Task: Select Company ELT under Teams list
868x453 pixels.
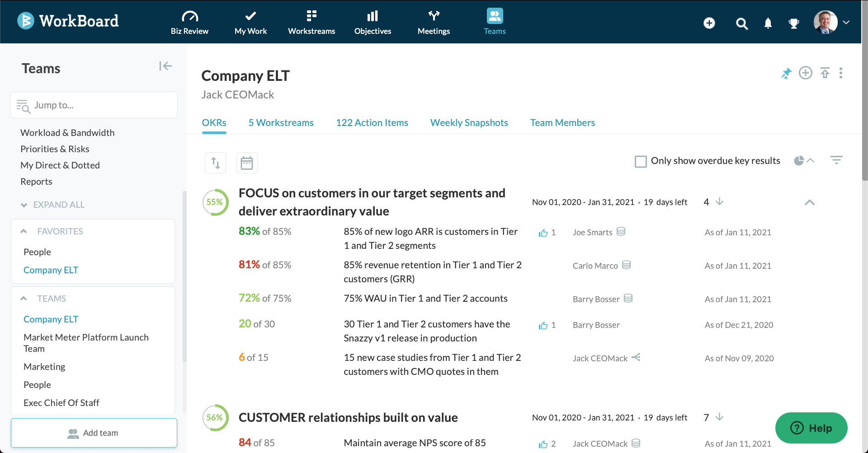Action: point(51,319)
